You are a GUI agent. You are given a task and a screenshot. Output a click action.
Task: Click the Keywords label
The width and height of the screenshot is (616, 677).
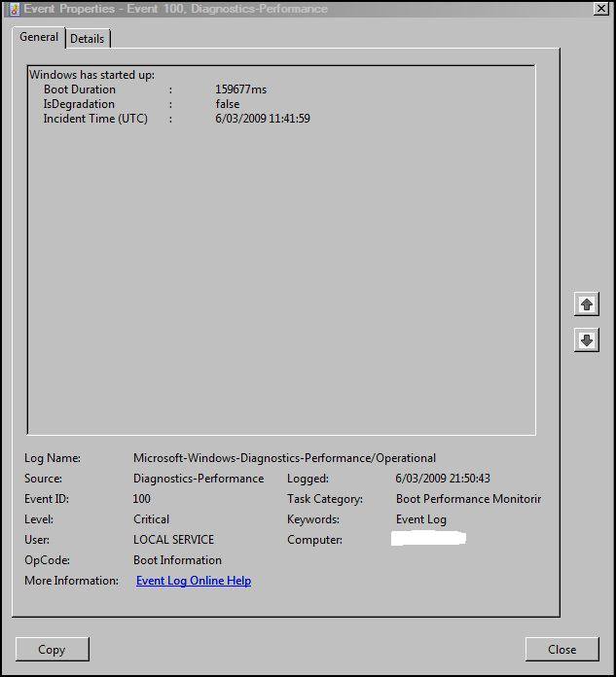(313, 519)
